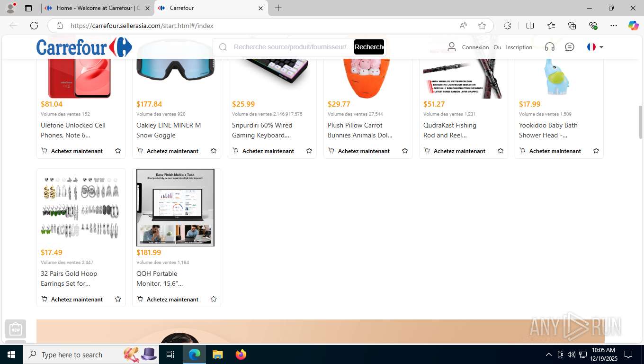
Task: Open the Snpurdiri 60% Wired Gaming Keyboard title
Action: [262, 130]
